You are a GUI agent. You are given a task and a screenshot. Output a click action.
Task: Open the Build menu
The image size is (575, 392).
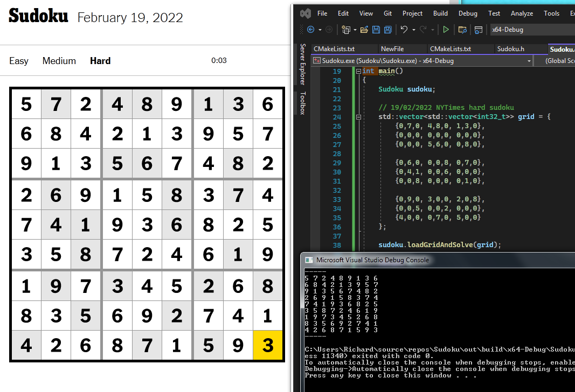pos(440,13)
